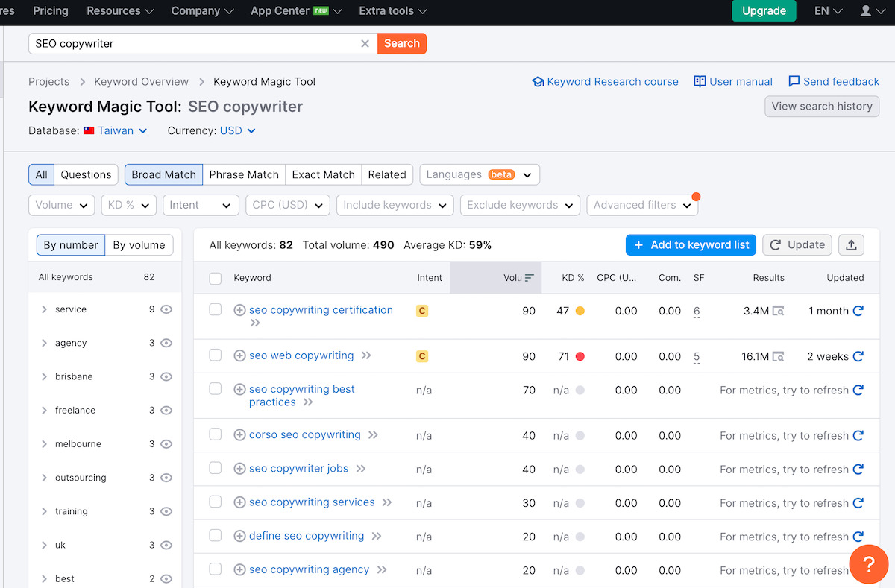Open double-arrow next to seo web copywriting
The height and width of the screenshot is (588, 895).
click(x=366, y=355)
